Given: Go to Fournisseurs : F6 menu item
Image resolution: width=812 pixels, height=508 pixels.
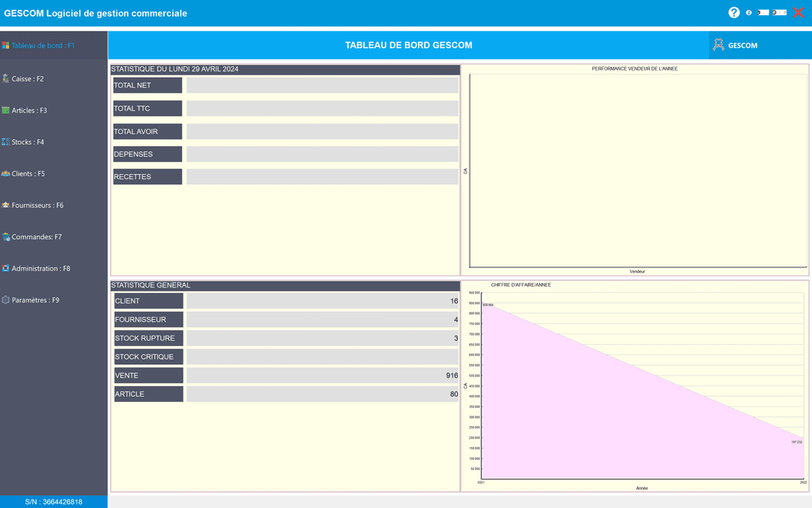Looking at the screenshot, I should click(38, 205).
